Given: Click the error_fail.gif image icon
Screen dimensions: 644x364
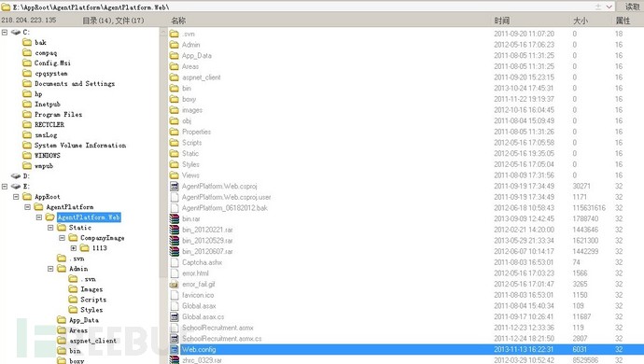Looking at the screenshot, I should click(x=175, y=284).
